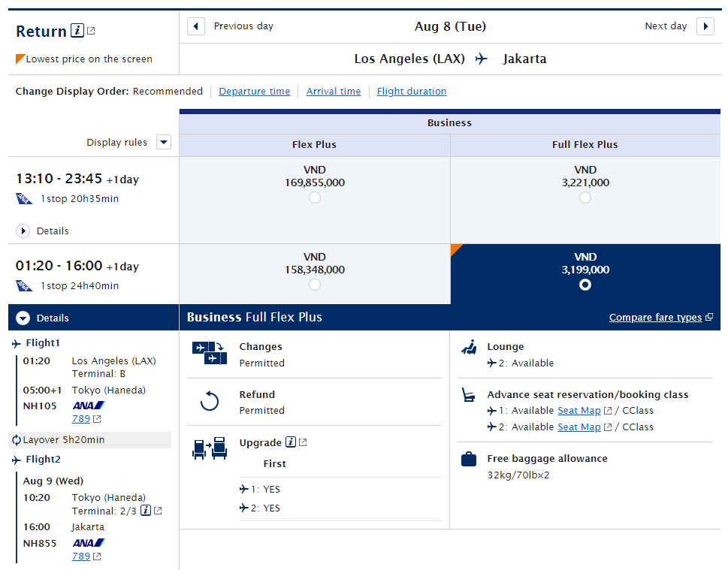728x570 pixels.
Task: Select Flex Plus fare VND 169,855,000
Action: [x=315, y=198]
